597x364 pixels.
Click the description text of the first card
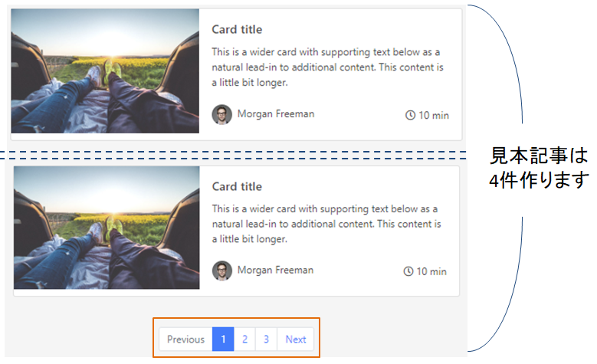pyautogui.click(x=327, y=67)
